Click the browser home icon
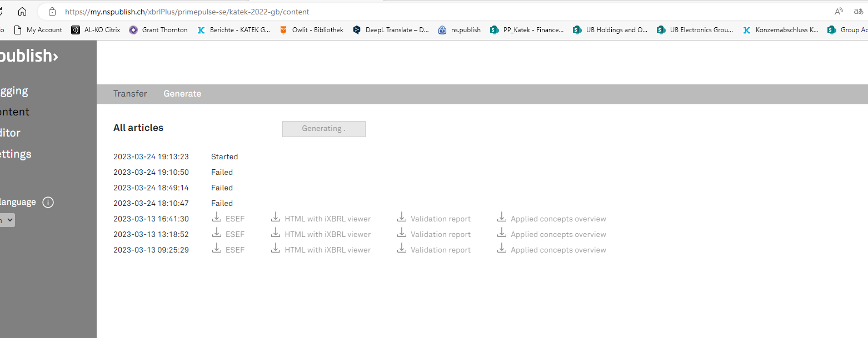The image size is (868, 338). point(22,12)
